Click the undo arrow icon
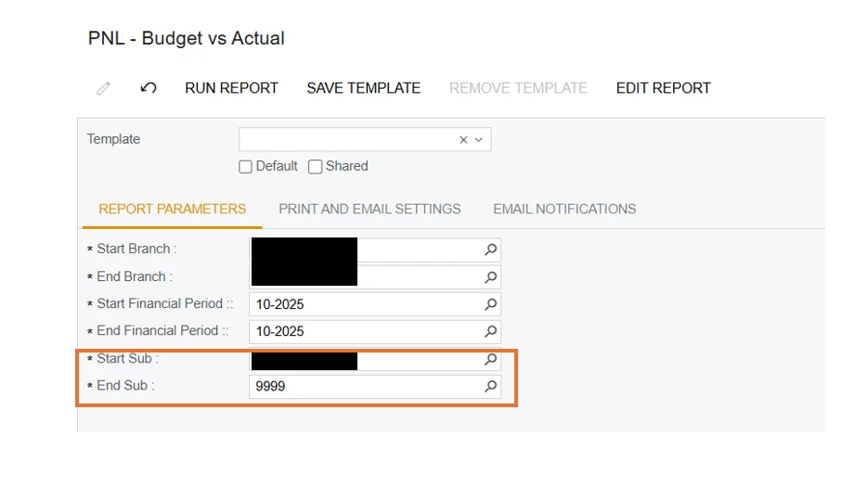The width and height of the screenshot is (868, 487). coord(149,88)
